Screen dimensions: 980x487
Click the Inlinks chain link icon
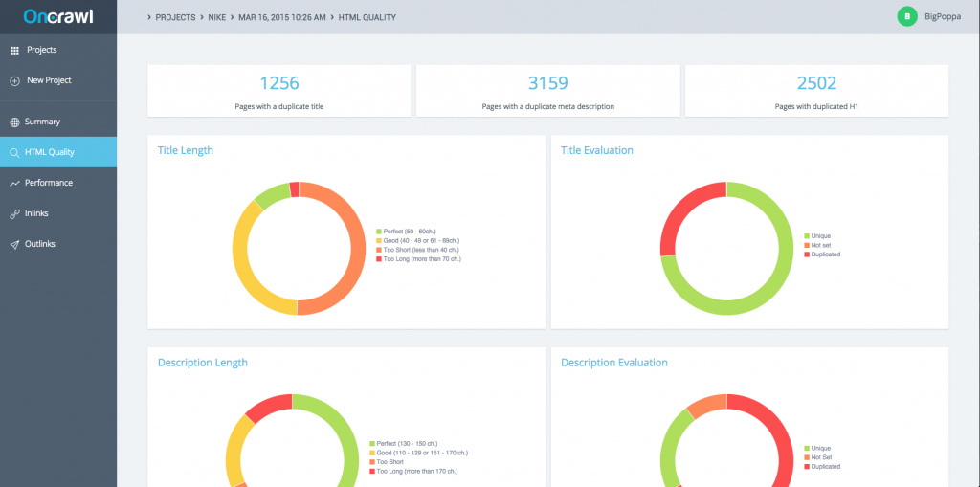[15, 213]
